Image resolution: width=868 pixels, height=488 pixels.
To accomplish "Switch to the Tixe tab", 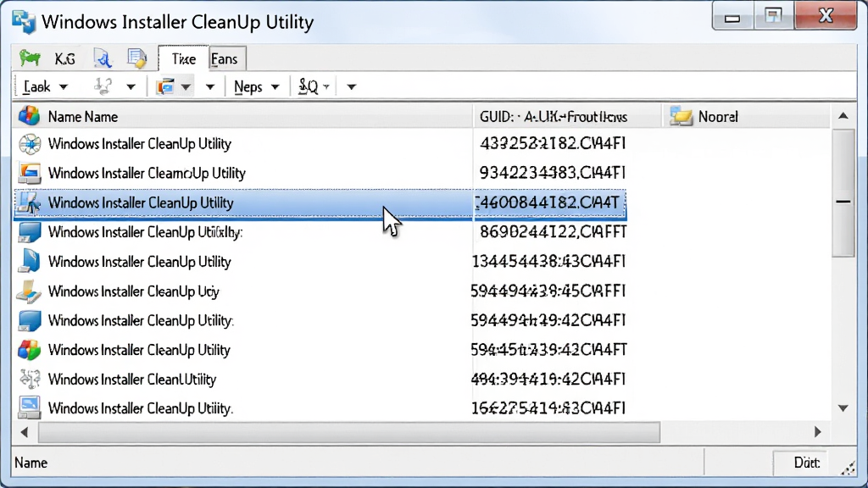I will [x=183, y=58].
